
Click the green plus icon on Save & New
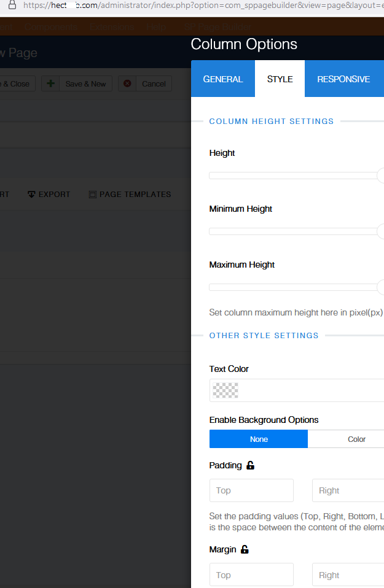click(x=51, y=83)
